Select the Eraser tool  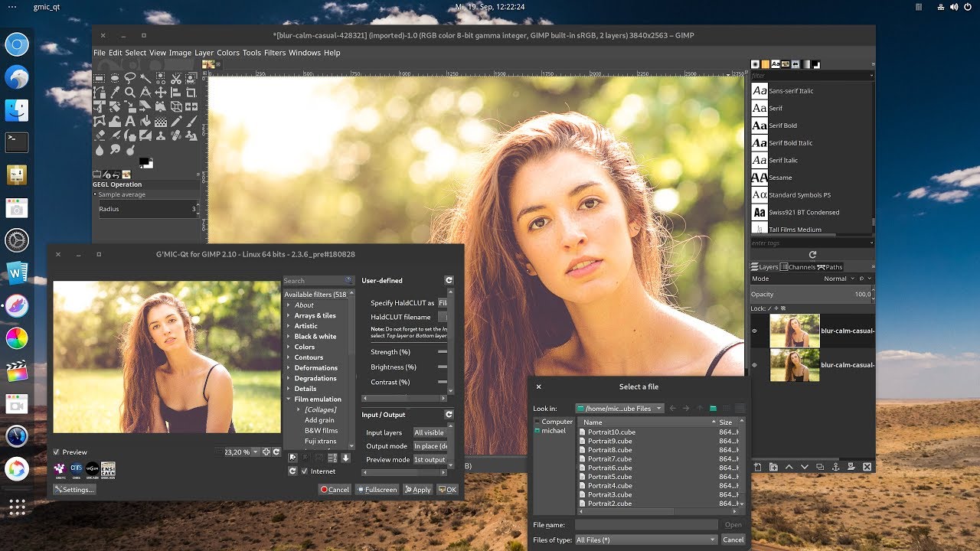(99, 135)
